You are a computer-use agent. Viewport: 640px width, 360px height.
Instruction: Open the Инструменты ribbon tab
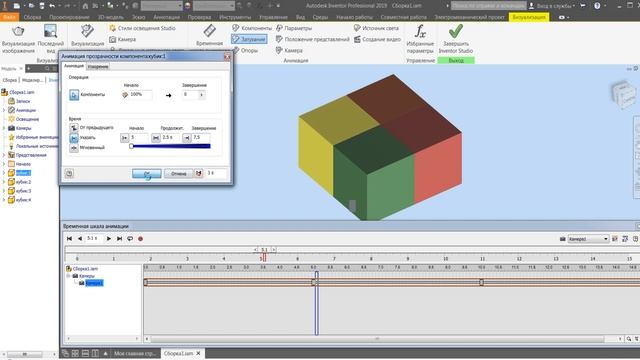pyautogui.click(x=235, y=17)
